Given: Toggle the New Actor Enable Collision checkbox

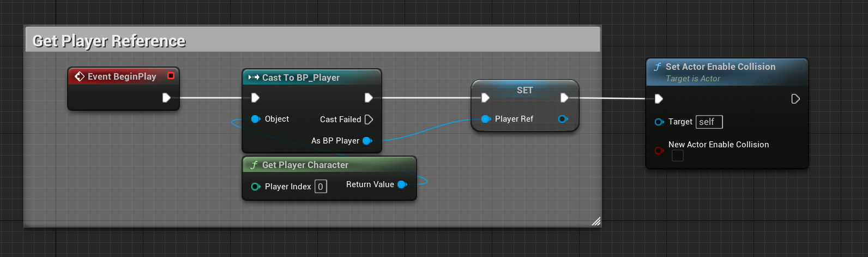Looking at the screenshot, I should 678,156.
